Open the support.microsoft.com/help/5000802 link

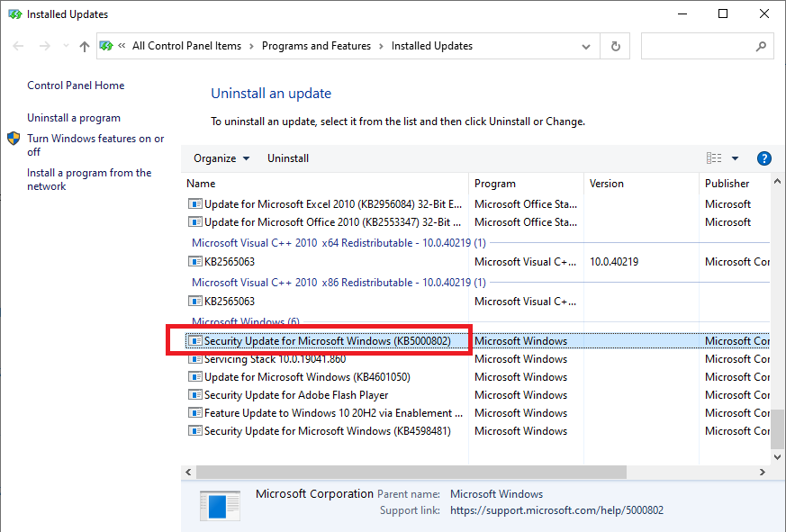coord(556,510)
